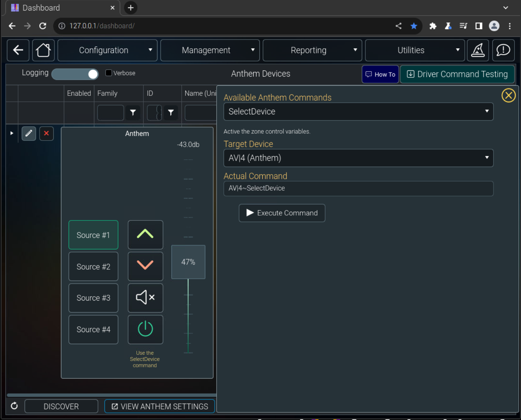521x420 pixels.
Task: Share this page from address bar
Action: pos(398,26)
